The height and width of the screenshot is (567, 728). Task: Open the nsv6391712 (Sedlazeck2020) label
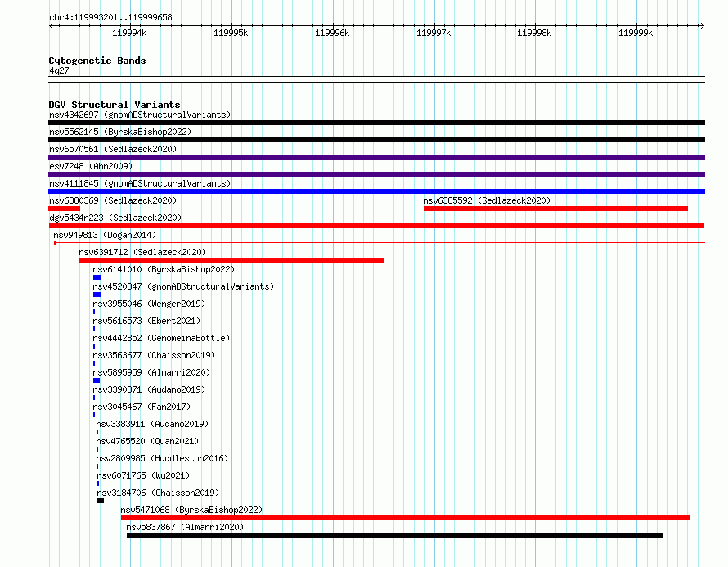(x=142, y=252)
